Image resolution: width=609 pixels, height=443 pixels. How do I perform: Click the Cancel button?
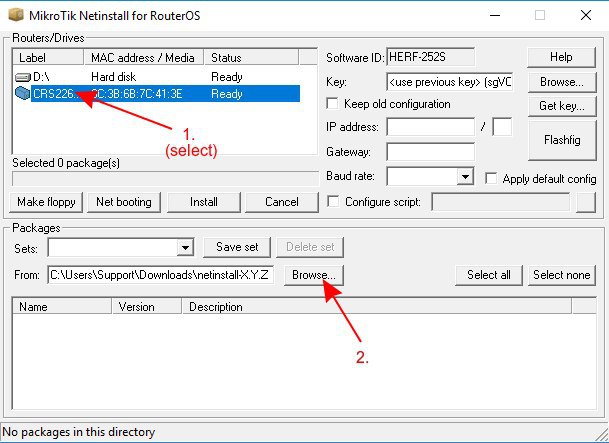[282, 202]
